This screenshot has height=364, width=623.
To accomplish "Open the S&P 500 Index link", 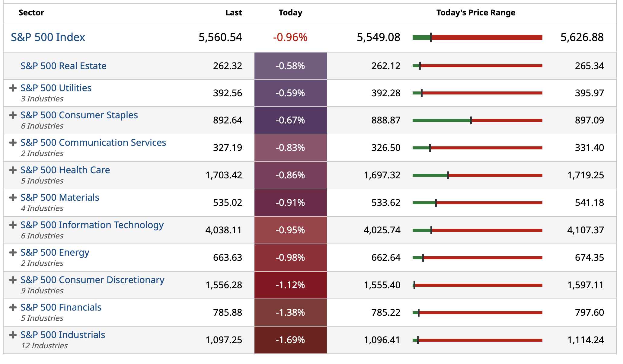I will click(48, 37).
